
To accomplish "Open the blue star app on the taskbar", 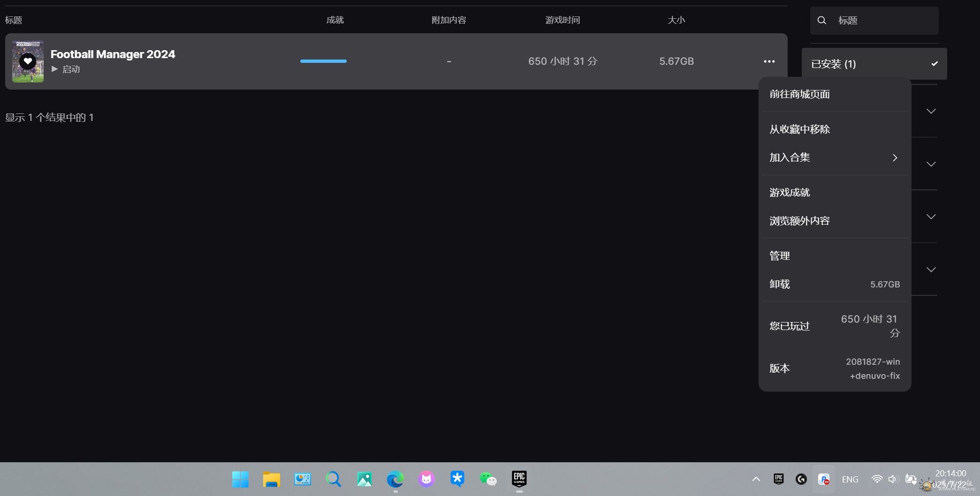I will pyautogui.click(x=457, y=479).
